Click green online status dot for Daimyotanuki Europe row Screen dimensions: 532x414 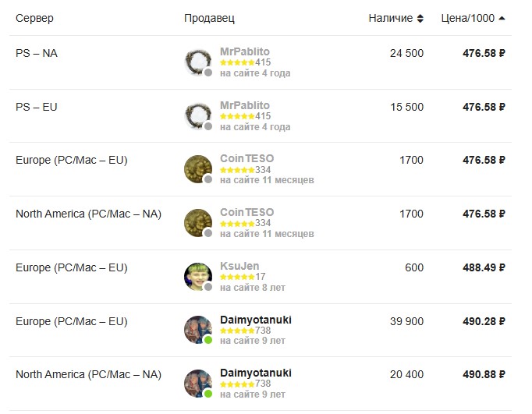[208, 340]
